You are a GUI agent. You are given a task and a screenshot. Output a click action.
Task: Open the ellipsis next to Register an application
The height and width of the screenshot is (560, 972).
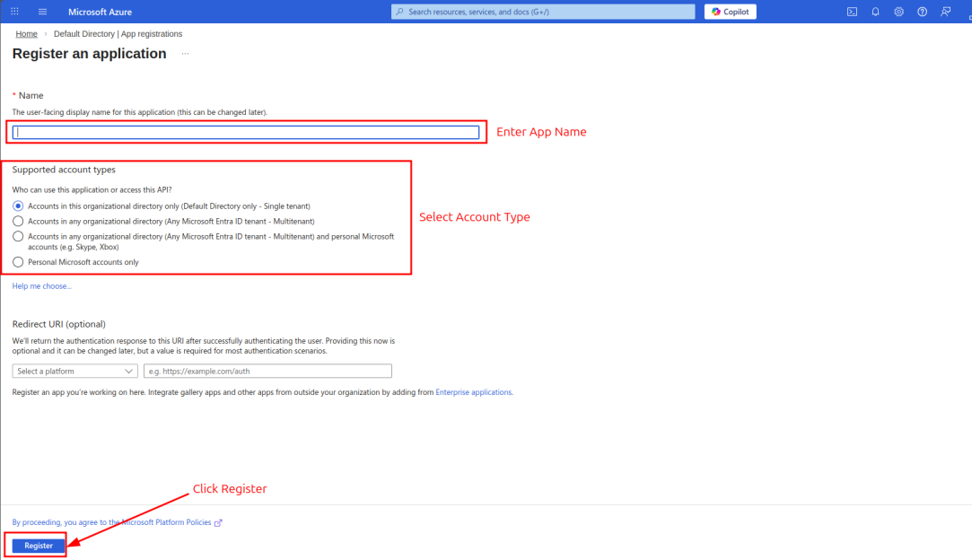(185, 54)
